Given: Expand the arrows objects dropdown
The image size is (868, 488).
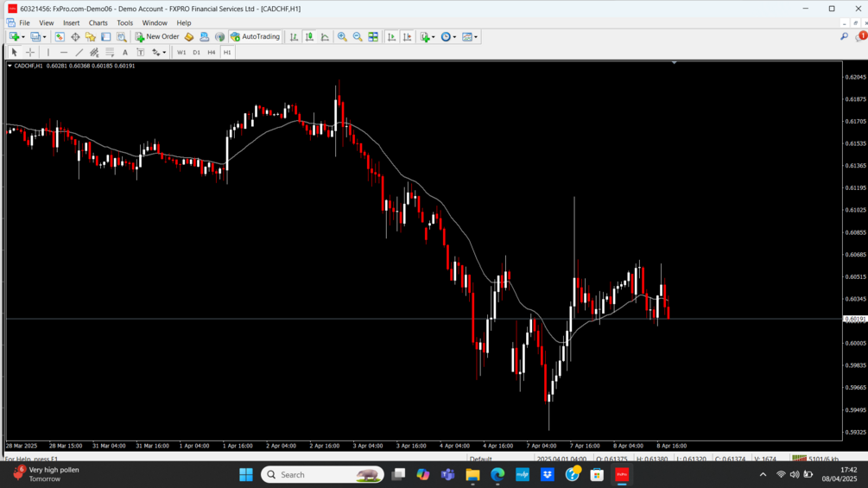Looking at the screenshot, I should click(x=164, y=52).
